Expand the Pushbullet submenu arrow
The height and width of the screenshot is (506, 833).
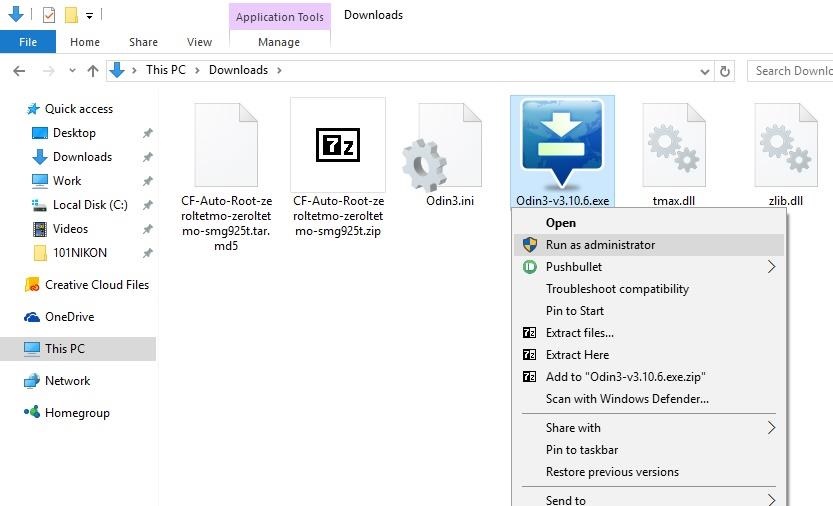(x=771, y=267)
